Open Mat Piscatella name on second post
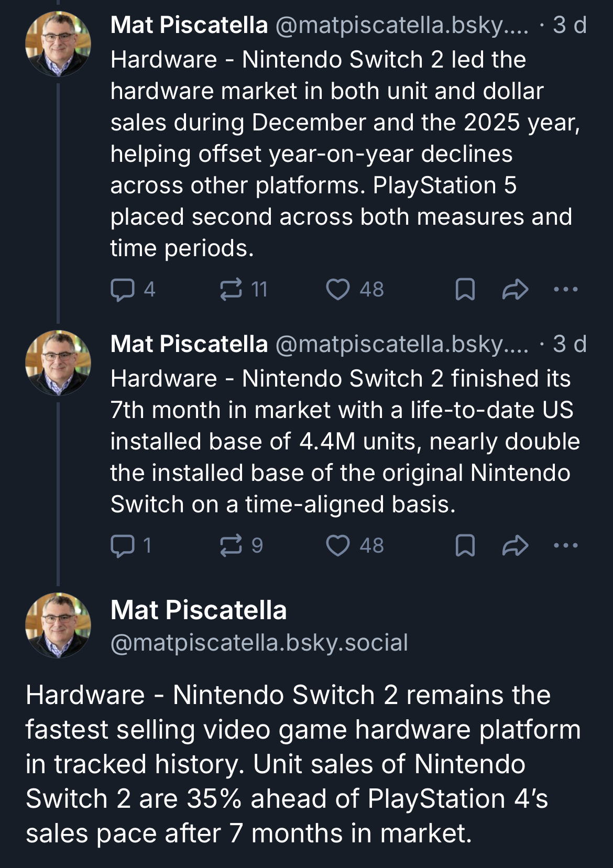Viewport: 613px width, 868px height. [x=189, y=344]
